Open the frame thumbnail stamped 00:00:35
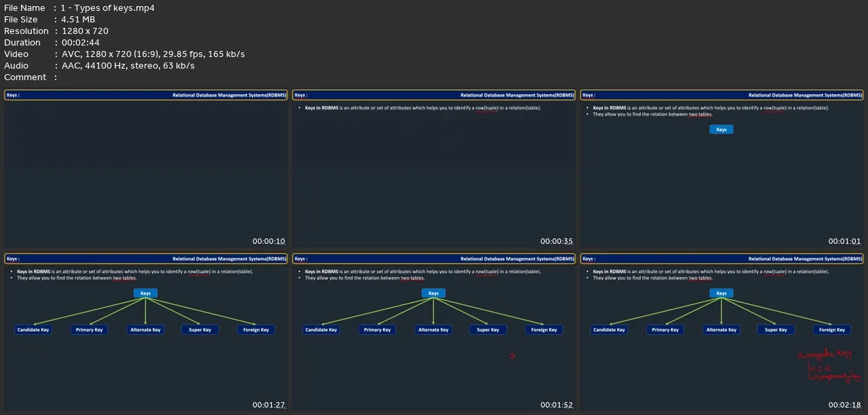Image resolution: width=868 pixels, height=415 pixels. click(x=434, y=169)
